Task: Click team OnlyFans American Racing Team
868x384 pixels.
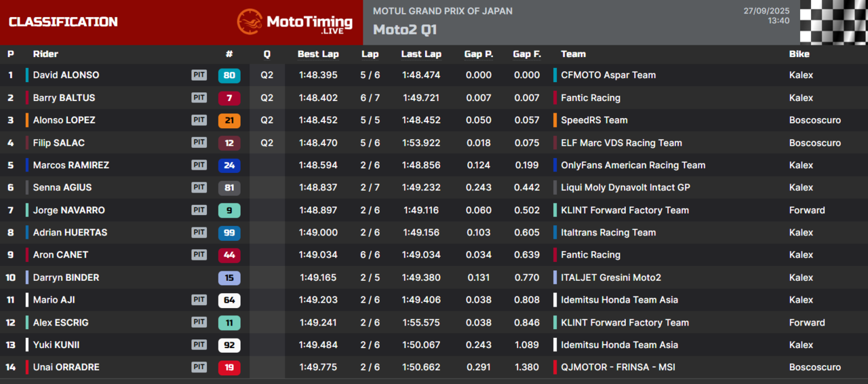Action: [633, 165]
